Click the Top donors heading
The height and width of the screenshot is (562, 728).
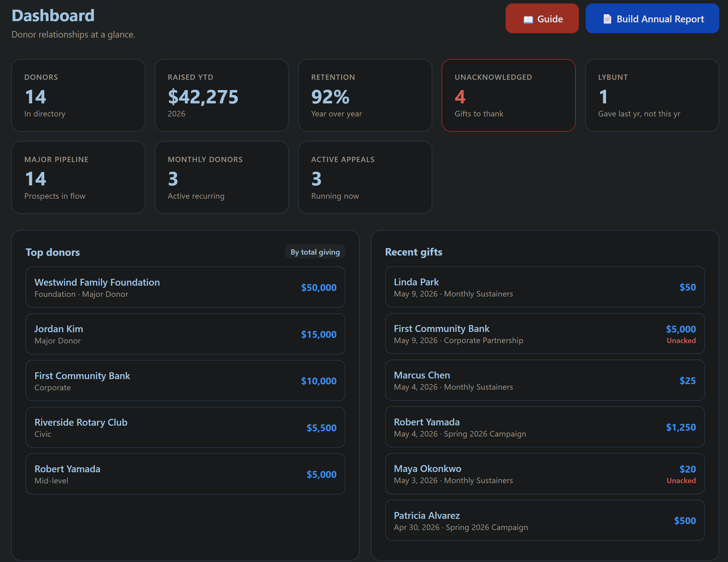click(53, 252)
